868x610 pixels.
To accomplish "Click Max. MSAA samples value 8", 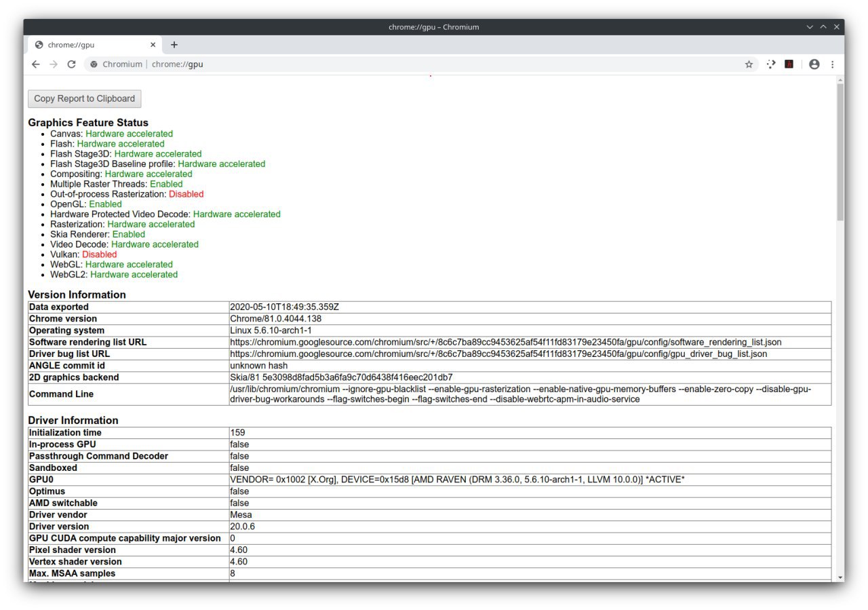I will (233, 573).
